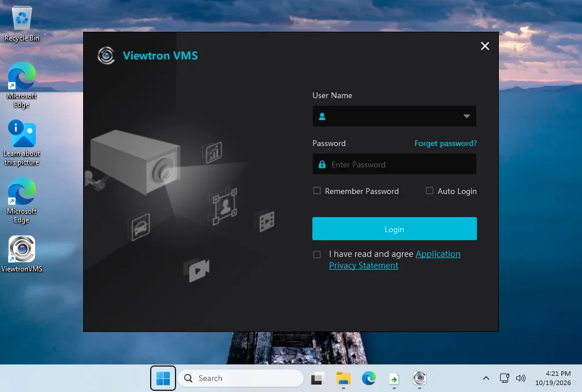Viewport: 582px width, 392px height.
Task: Open the User Name dropdown arrow
Action: 467,116
